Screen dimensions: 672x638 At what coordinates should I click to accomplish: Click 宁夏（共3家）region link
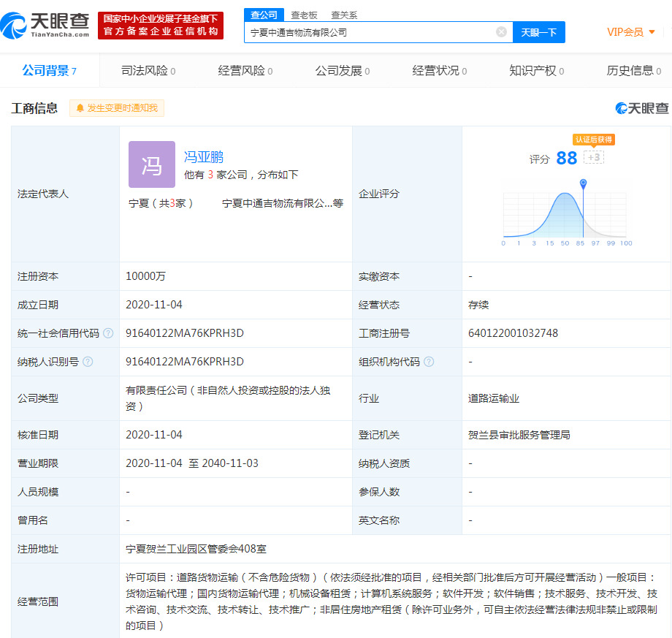161,203
